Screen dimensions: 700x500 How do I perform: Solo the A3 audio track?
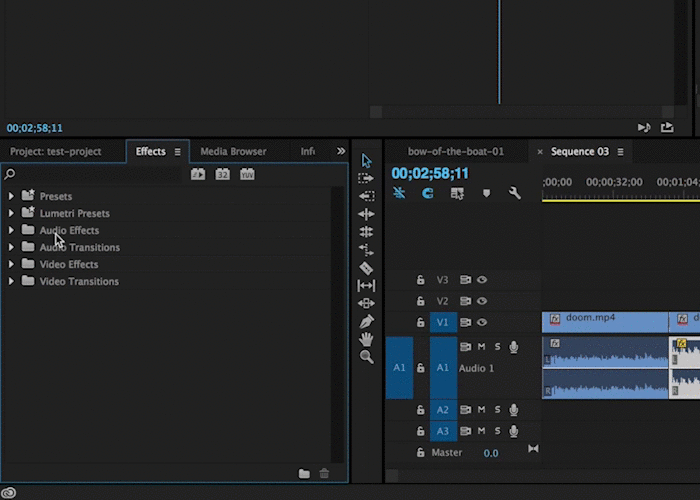pos(497,431)
